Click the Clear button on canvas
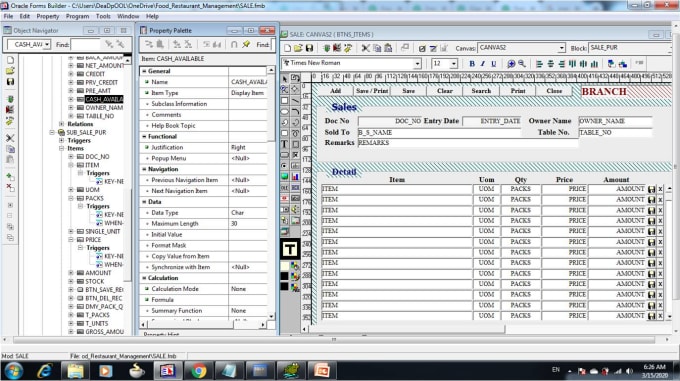680x381 pixels. point(445,91)
